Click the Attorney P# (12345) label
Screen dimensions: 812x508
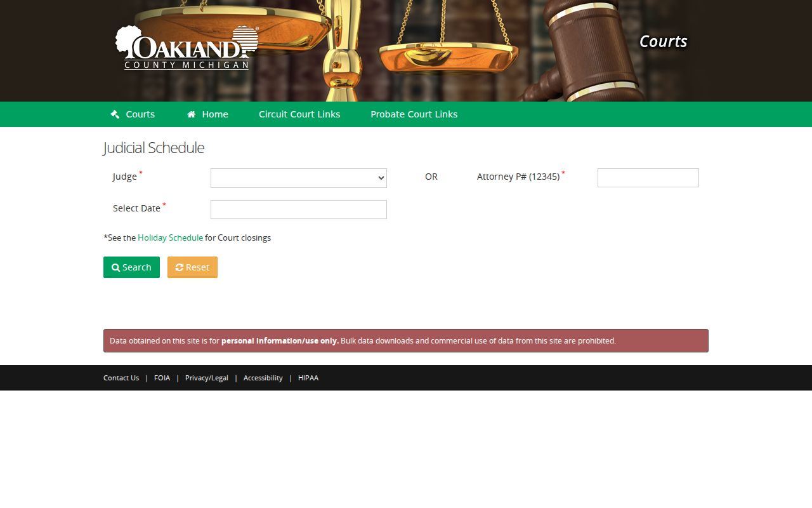518,177
